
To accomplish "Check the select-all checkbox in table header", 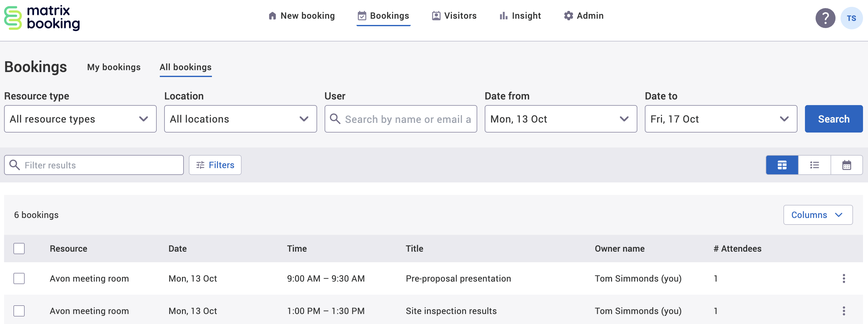I will 19,248.
